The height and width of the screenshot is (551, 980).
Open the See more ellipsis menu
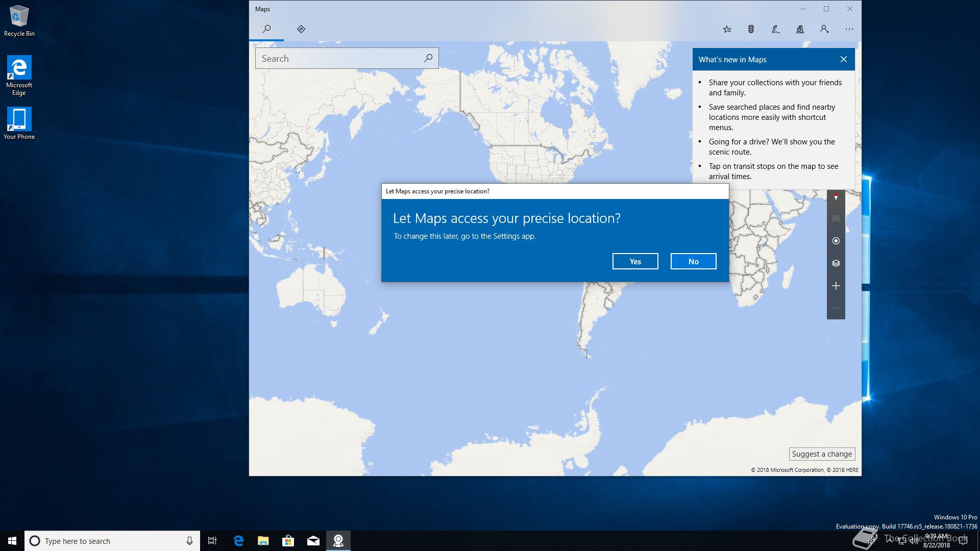(849, 29)
